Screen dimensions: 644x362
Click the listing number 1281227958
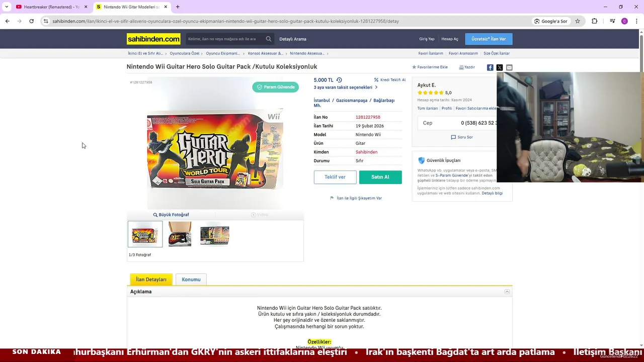(x=368, y=117)
